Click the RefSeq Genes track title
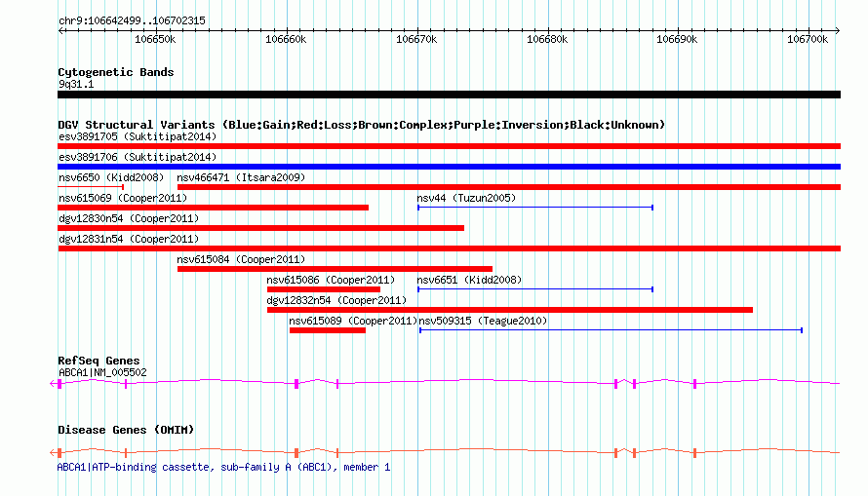868x496 pixels. [x=99, y=361]
